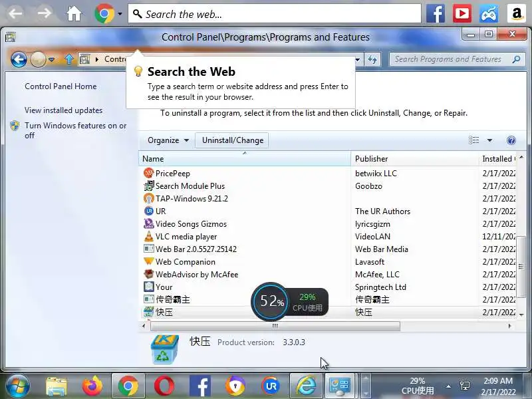Open View installed updates link
This screenshot has width=532, height=399.
click(63, 110)
